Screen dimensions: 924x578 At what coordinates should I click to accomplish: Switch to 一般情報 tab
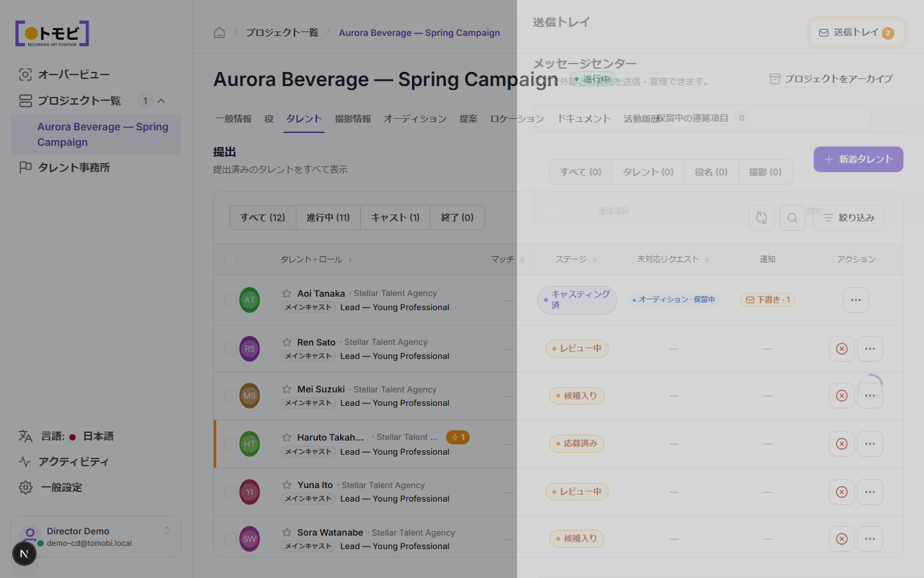234,119
